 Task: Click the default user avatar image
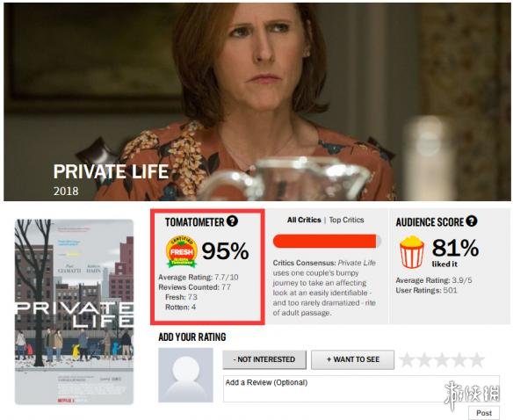pyautogui.click(x=185, y=375)
